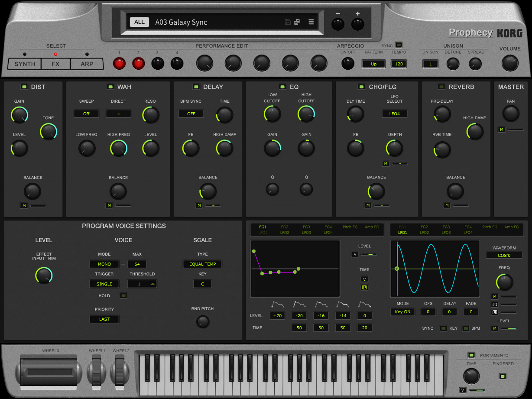Click Performance Edit button 1
The height and width of the screenshot is (399, 532).
119,64
